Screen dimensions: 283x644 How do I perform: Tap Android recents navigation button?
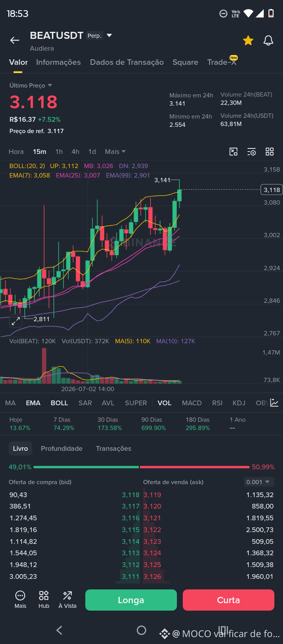coord(223,629)
